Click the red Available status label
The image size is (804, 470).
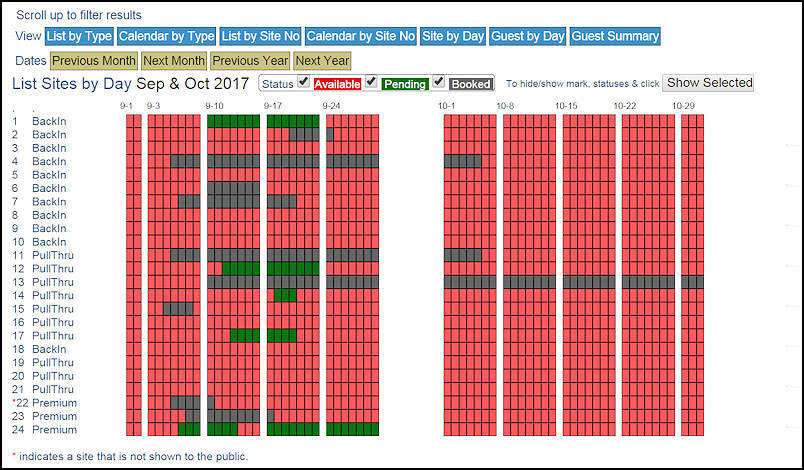(x=337, y=84)
